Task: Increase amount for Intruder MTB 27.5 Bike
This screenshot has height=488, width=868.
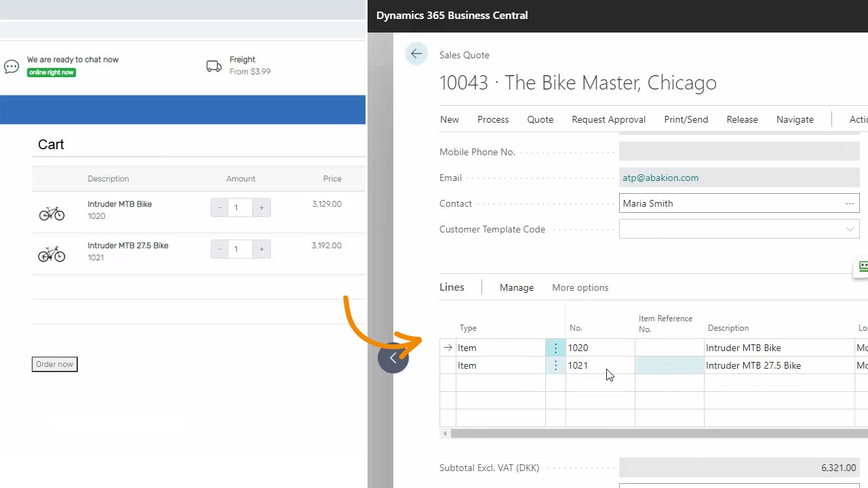Action: coord(262,249)
